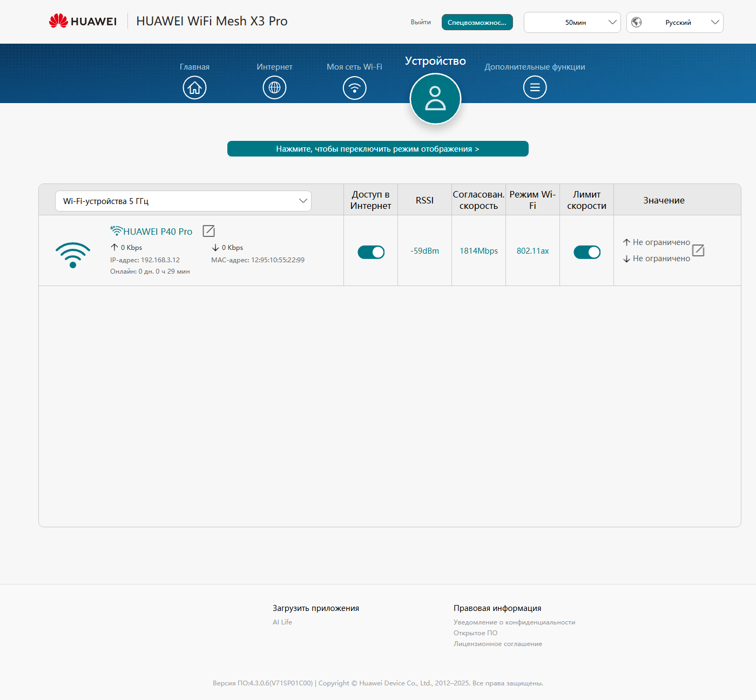Click the Правовая информация footer heading
This screenshot has width=756, height=700.
497,608
